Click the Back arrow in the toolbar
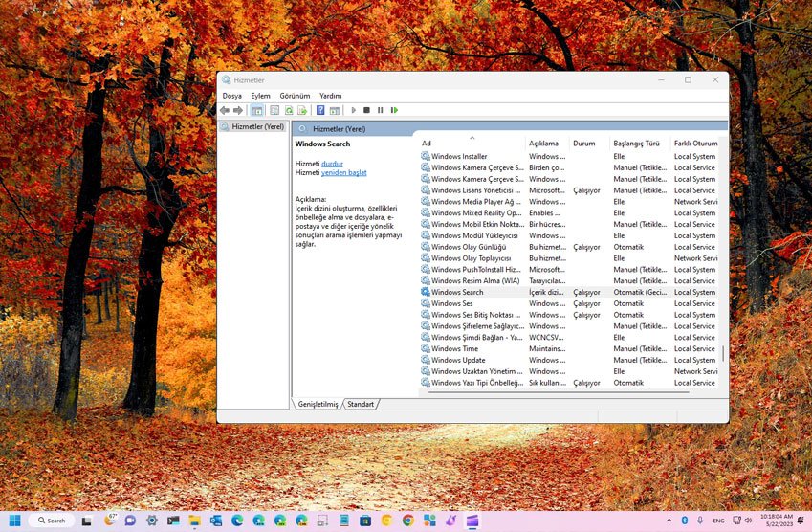812x532 pixels. coord(225,111)
